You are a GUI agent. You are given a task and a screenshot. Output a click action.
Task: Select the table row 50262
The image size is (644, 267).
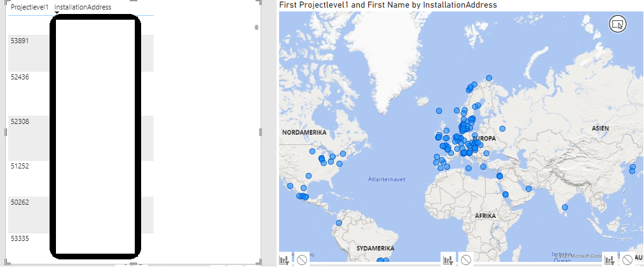(x=81, y=215)
